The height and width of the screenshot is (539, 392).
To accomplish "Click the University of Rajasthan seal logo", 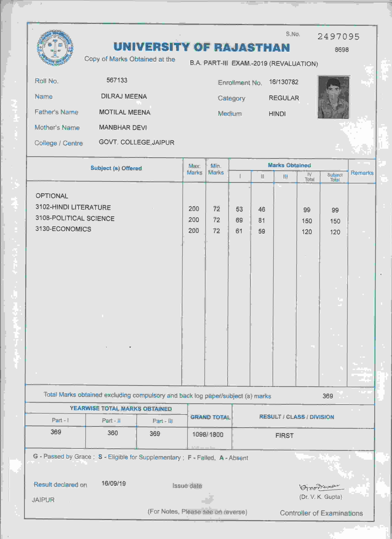I will coord(55,48).
